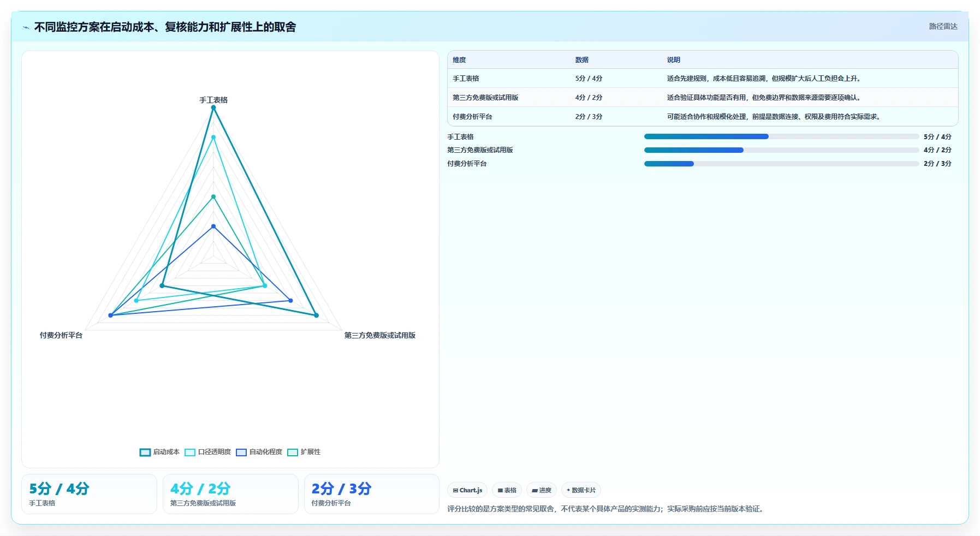This screenshot has width=980, height=536.
Task: Click the 手工表格 label beside progress bar
Action: (x=460, y=137)
